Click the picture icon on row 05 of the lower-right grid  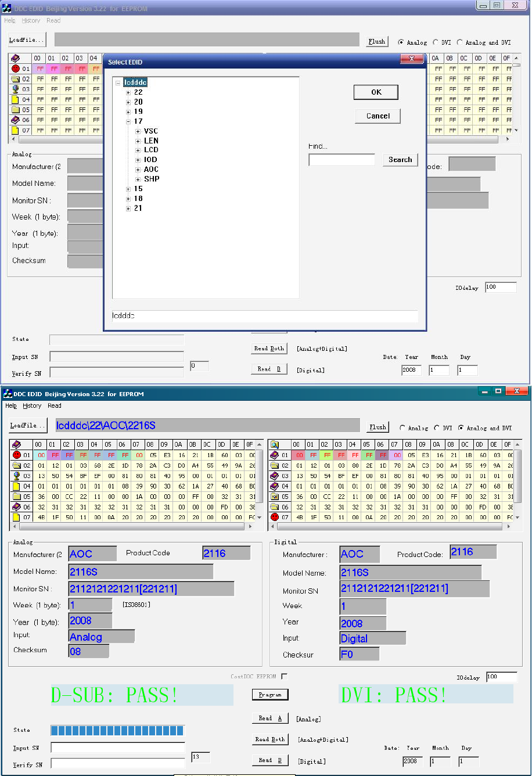275,497
